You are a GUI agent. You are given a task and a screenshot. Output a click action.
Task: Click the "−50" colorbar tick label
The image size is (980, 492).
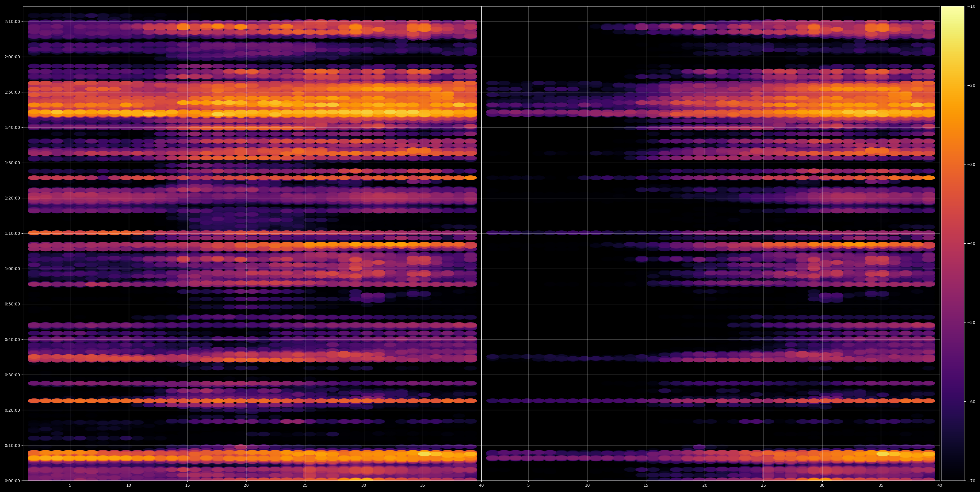[x=971, y=323]
